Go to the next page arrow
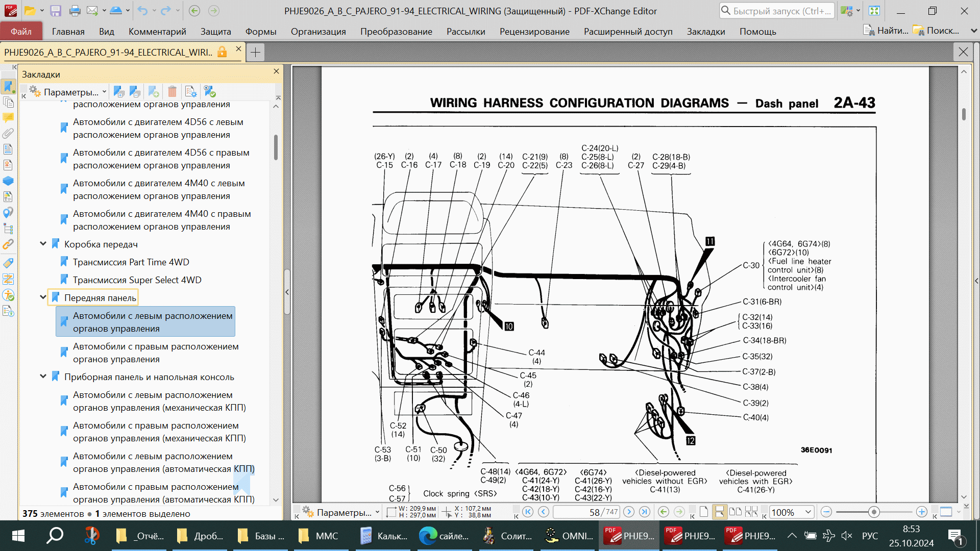Screen dimensions: 980x551 (629, 512)
